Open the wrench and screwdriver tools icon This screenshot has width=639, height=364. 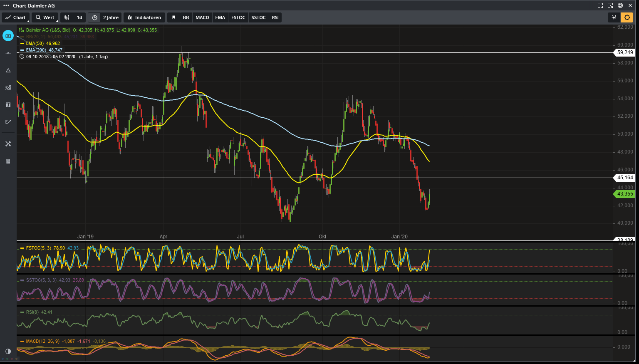pos(8,144)
